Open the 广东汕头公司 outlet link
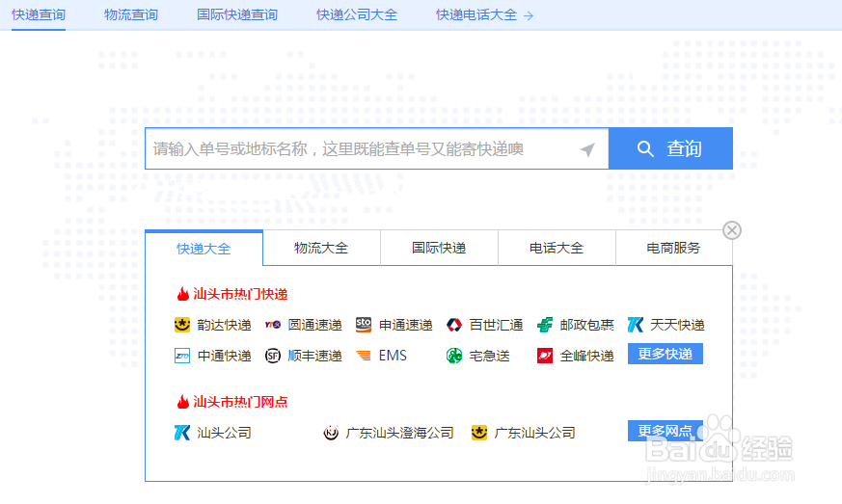The image size is (842, 504). coord(535,433)
